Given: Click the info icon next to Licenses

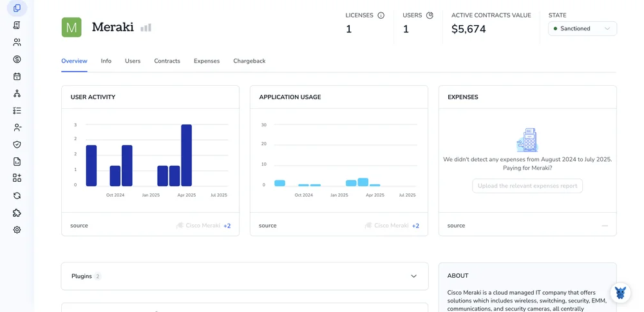Looking at the screenshot, I should [381, 15].
